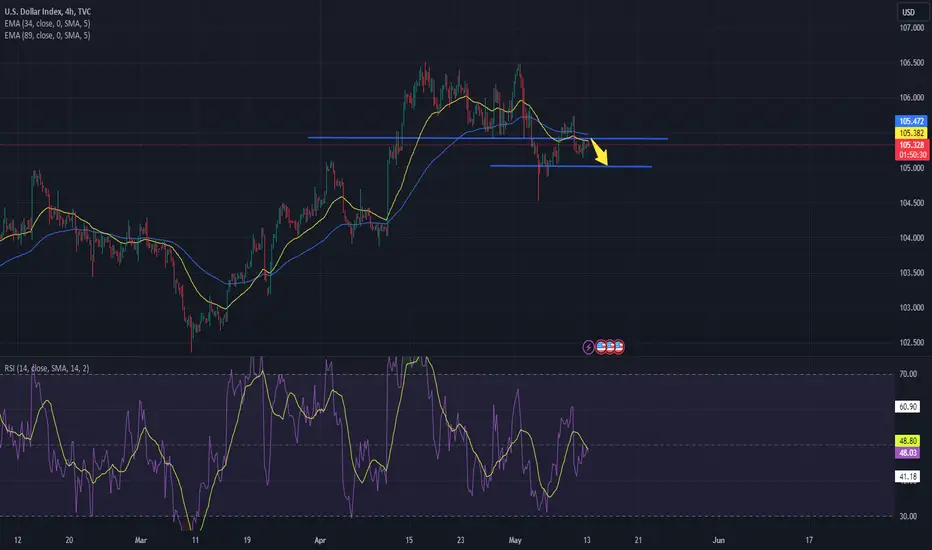Click the 107.000 price axis label
The width and height of the screenshot is (932, 550).
point(911,28)
